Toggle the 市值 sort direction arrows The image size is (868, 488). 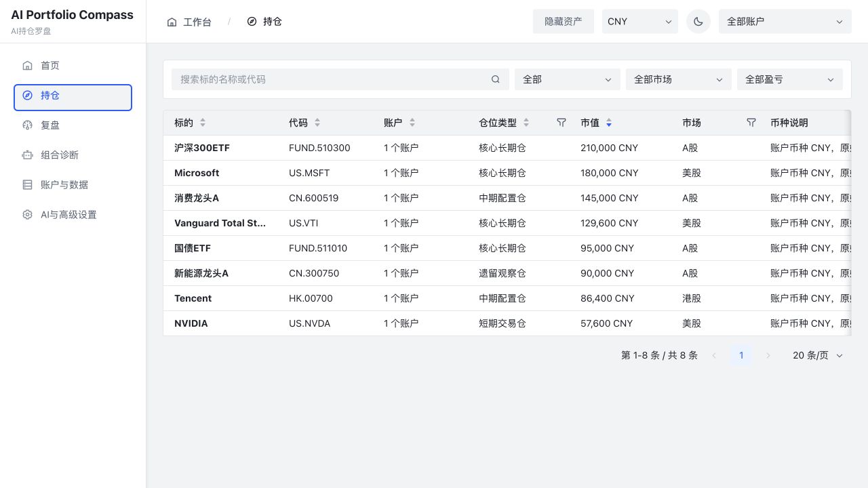click(x=609, y=123)
